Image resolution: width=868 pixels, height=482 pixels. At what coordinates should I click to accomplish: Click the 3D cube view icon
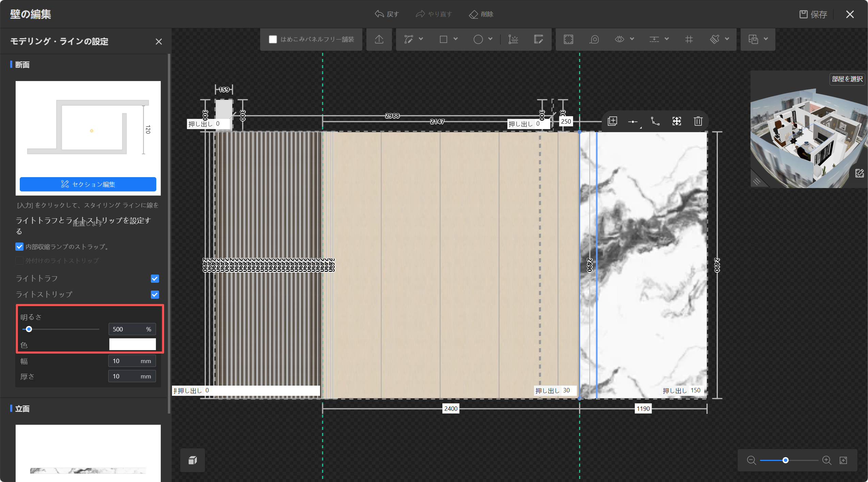point(193,461)
